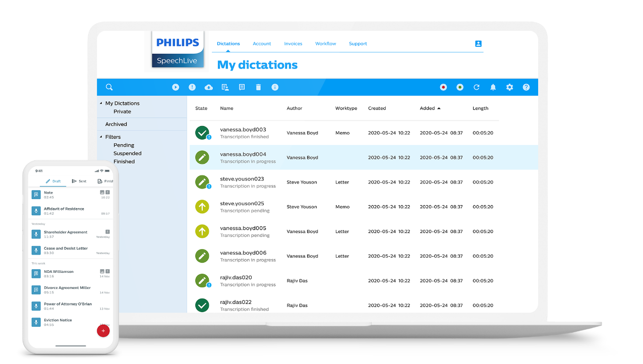Open SpeechLive settings gear
The width and height of the screenshot is (643, 364).
tap(509, 87)
